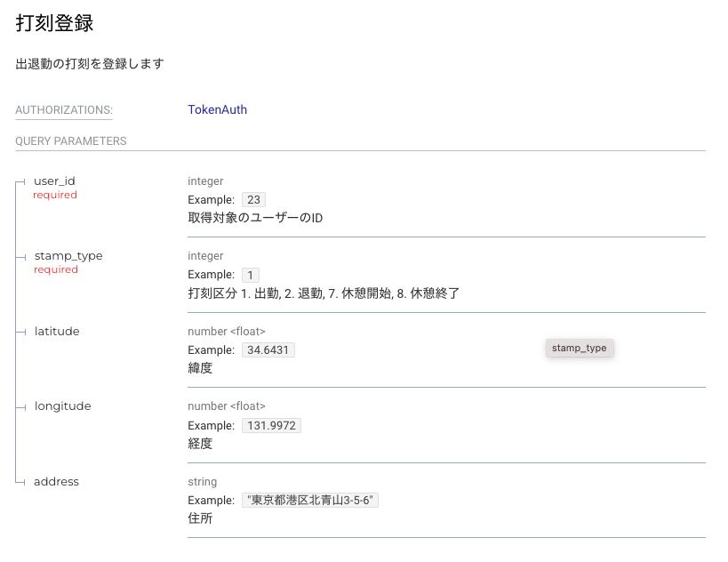The height and width of the screenshot is (562, 728).
Task: Select the address parameter name
Action: 56,482
